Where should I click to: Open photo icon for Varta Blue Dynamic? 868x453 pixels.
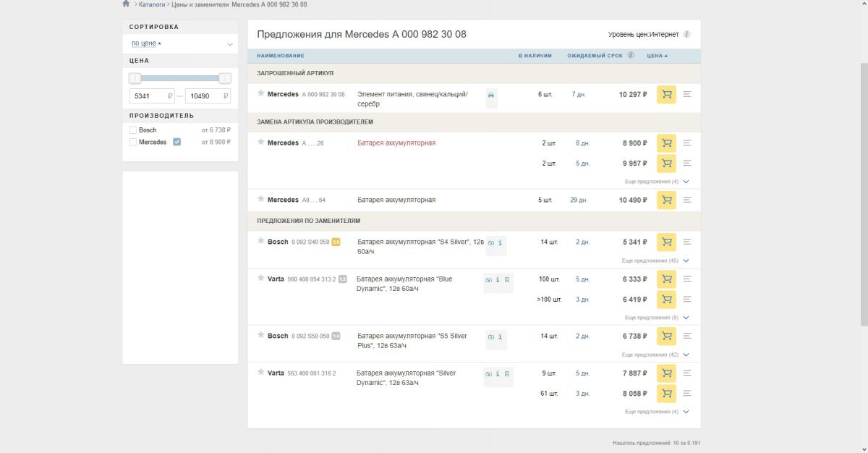tap(488, 280)
